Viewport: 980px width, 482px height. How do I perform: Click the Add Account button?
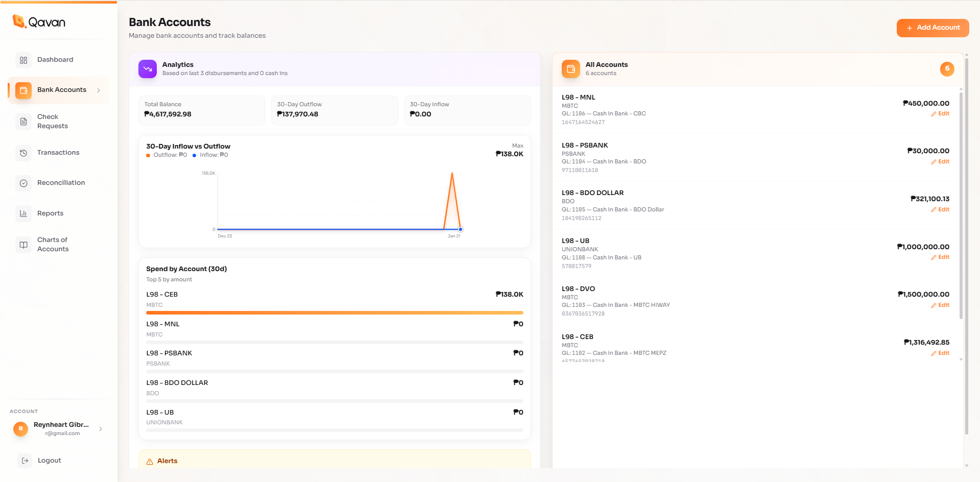coord(933,28)
